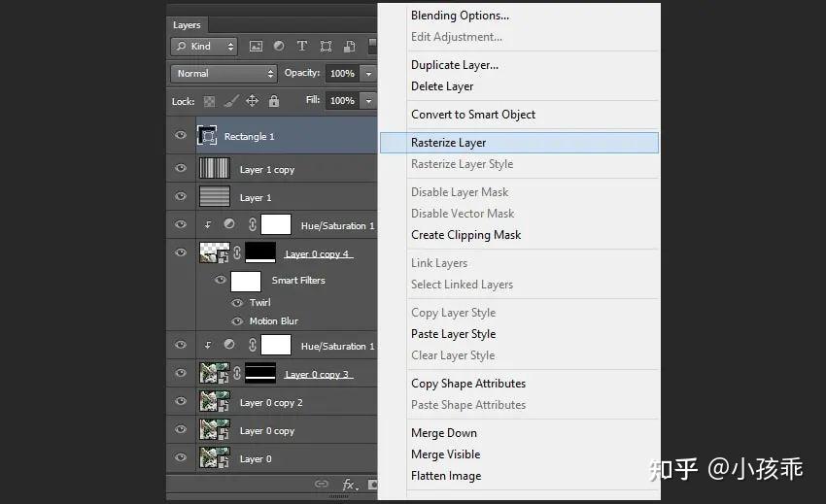Filter by smart objects icon
The width and height of the screenshot is (826, 504).
pos(349,47)
